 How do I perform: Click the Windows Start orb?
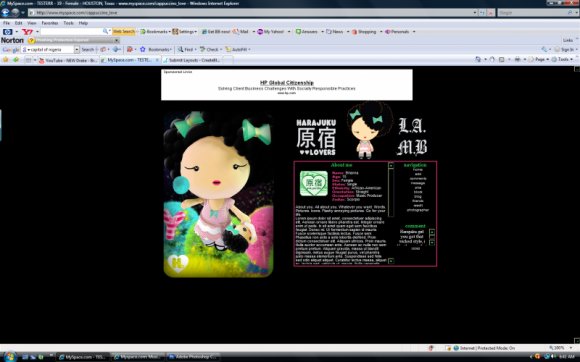[10, 357]
